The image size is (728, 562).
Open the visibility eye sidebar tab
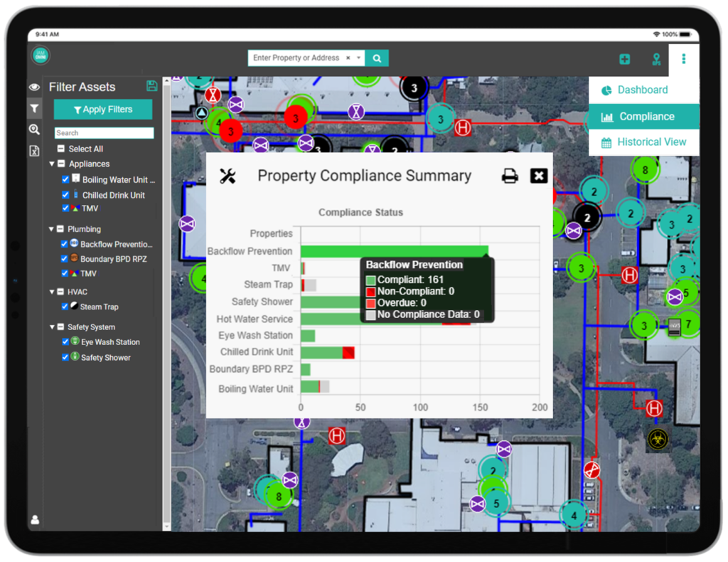click(34, 87)
